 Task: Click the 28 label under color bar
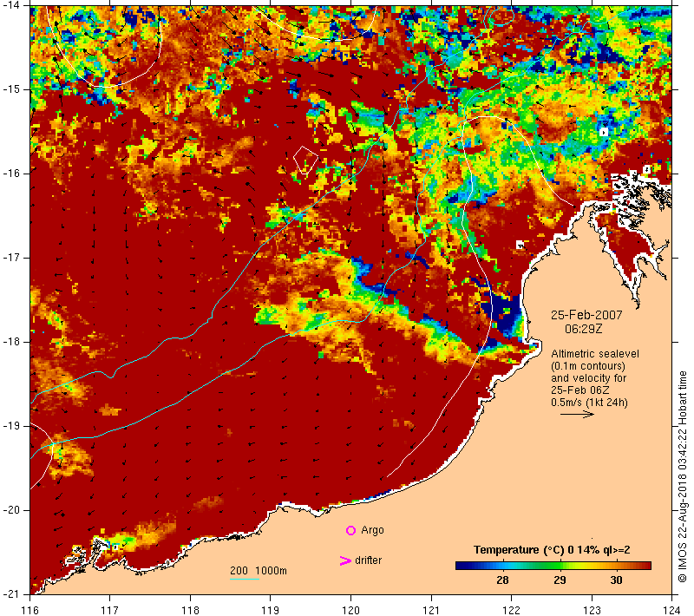tap(502, 580)
